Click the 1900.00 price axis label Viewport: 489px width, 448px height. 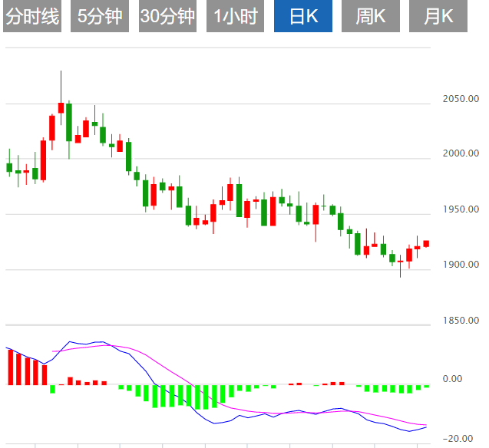[x=461, y=265]
